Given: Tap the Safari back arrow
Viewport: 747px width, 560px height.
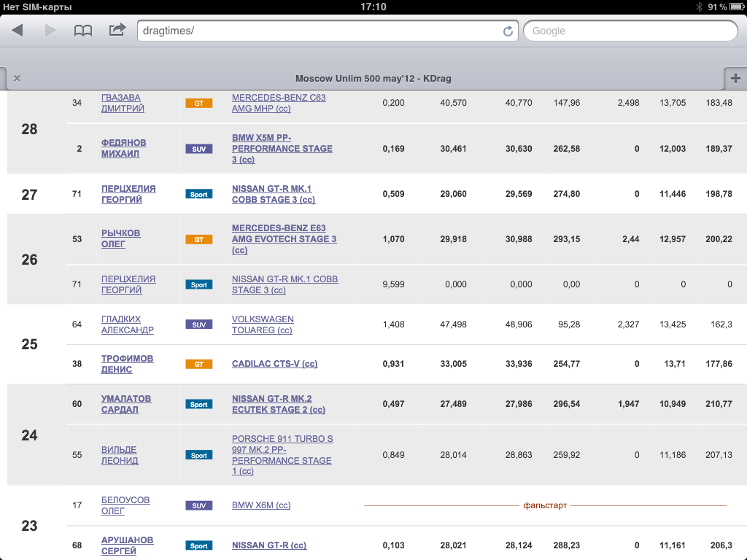Looking at the screenshot, I should pos(18,31).
